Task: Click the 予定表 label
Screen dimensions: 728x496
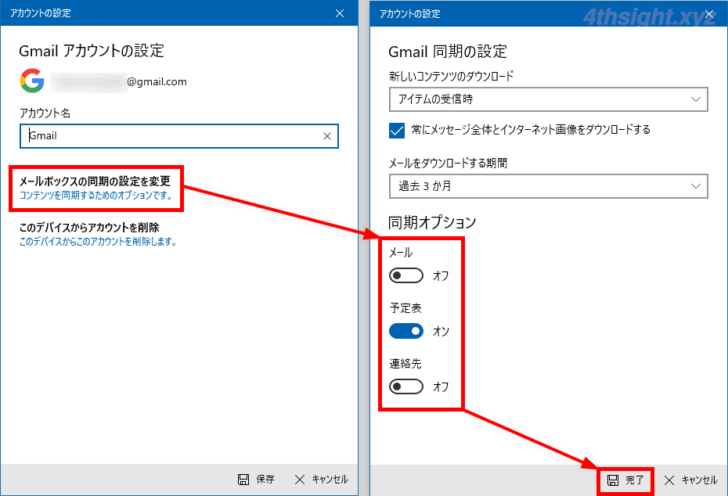Action: pos(405,308)
